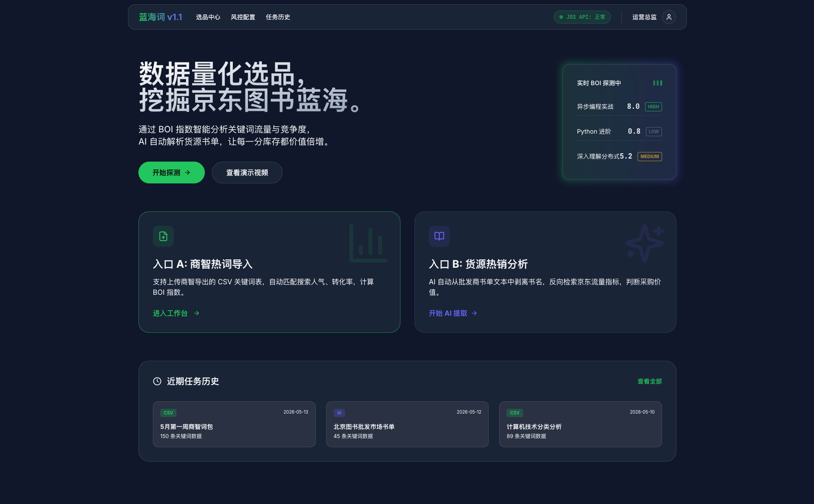This screenshot has width=814, height=504.
Task: Click the clock icon beside 近期任务历史
Action: tap(157, 381)
